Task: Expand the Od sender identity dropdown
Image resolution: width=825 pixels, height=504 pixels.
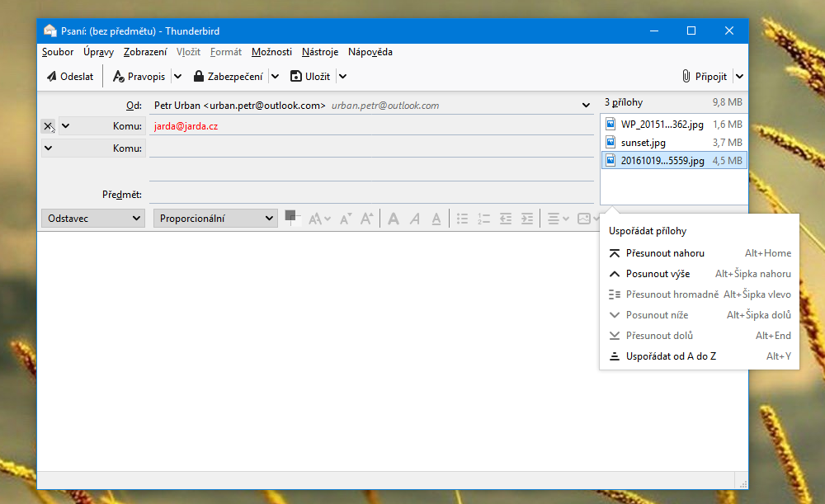Action: (x=586, y=106)
